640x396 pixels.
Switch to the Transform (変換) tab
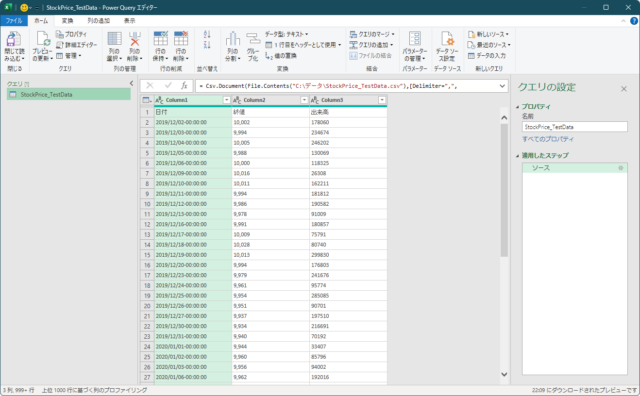click(x=67, y=21)
